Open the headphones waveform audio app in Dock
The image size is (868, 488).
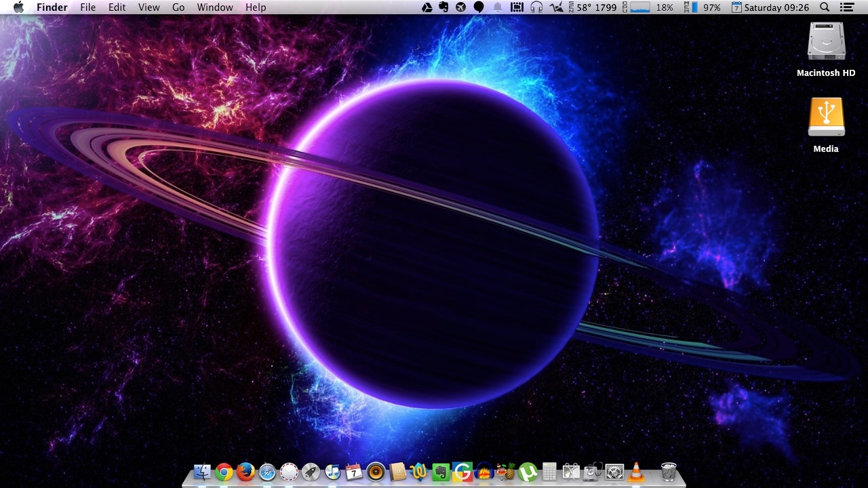pos(484,472)
